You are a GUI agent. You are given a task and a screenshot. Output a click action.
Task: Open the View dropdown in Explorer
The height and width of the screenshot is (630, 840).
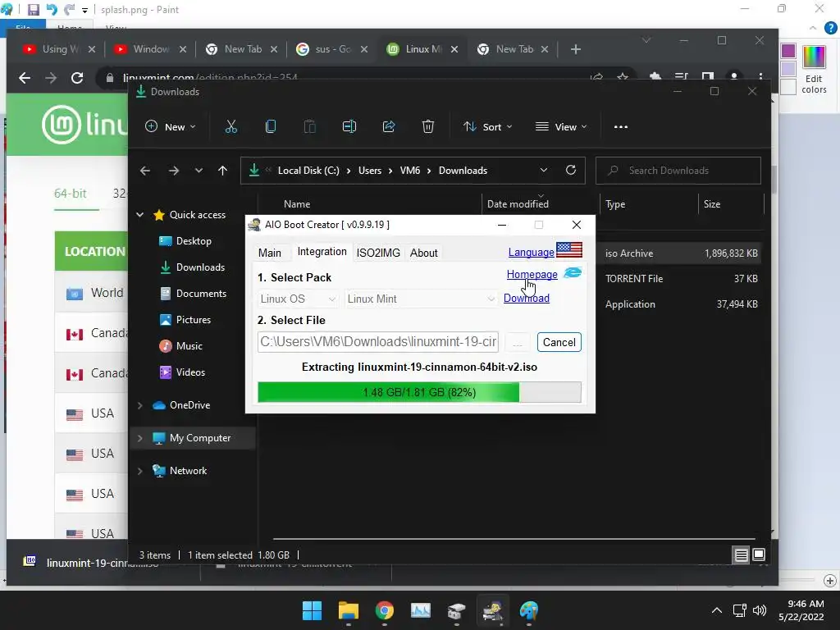click(x=561, y=127)
